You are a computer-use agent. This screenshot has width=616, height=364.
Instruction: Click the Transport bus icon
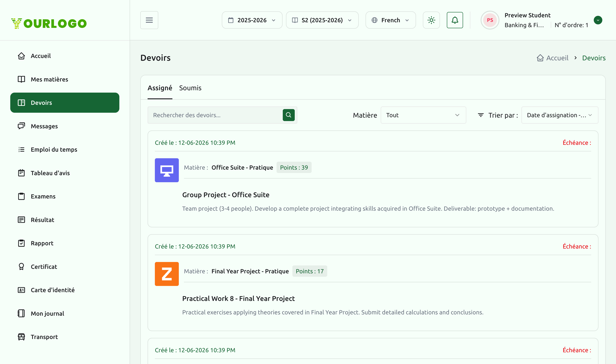[x=21, y=337]
